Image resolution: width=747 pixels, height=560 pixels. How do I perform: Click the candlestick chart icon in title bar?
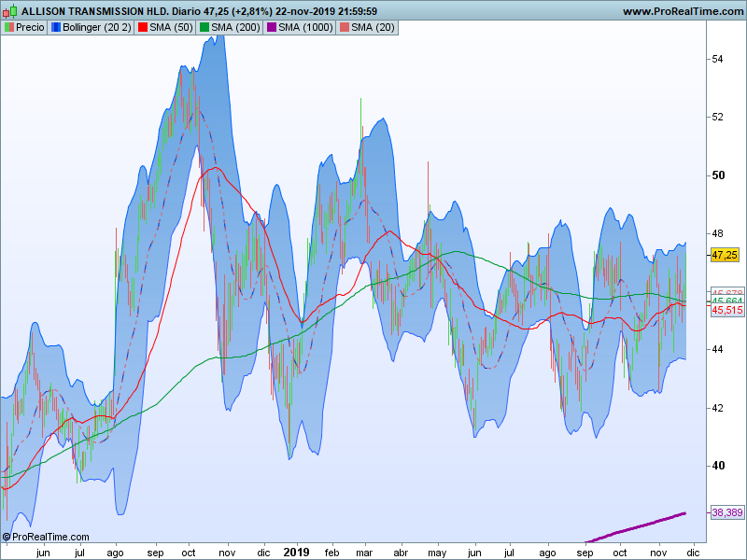point(10,10)
